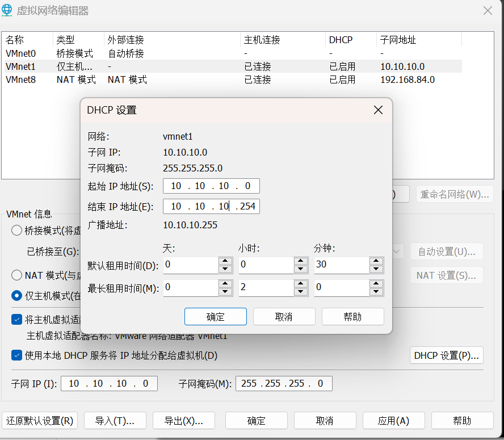Increase default lease 天 value with up arrow
Screen dimensions: 504x440
coord(225,262)
